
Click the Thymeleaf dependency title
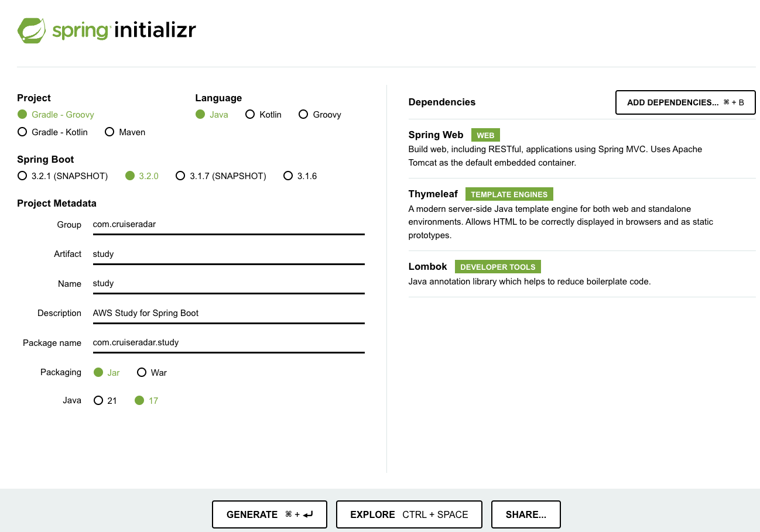click(433, 194)
